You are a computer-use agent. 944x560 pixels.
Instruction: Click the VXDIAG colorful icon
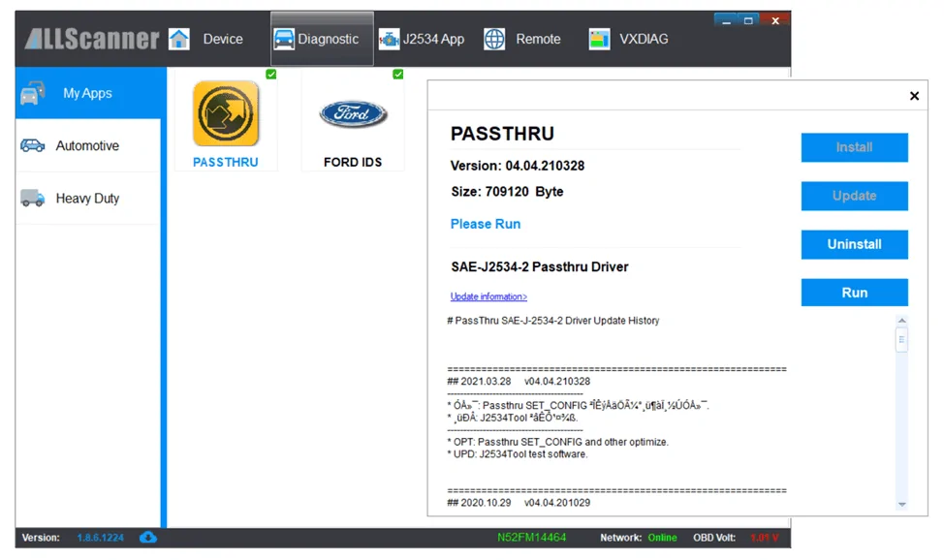[599, 39]
